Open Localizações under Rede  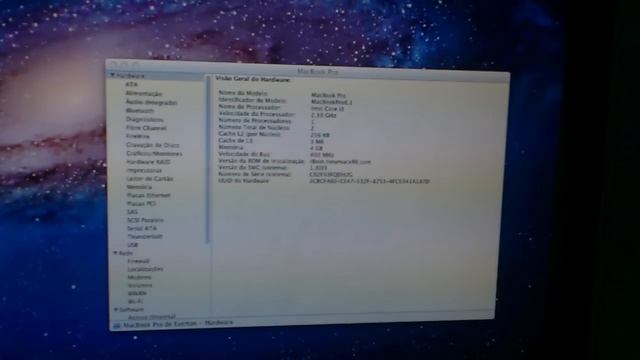(x=145, y=269)
